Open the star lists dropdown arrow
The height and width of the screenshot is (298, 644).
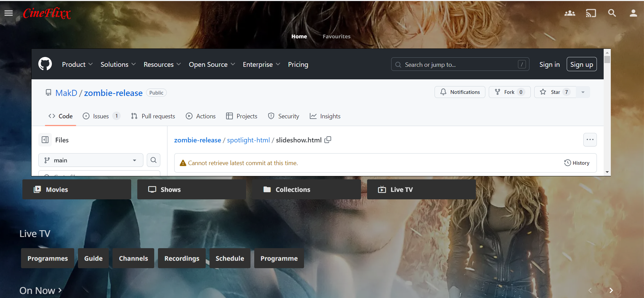click(x=583, y=92)
